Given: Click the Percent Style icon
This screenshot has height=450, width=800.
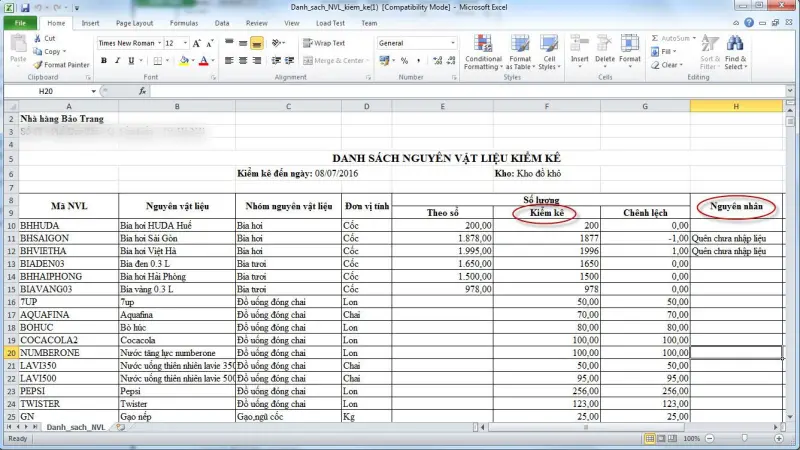Looking at the screenshot, I should 405,61.
